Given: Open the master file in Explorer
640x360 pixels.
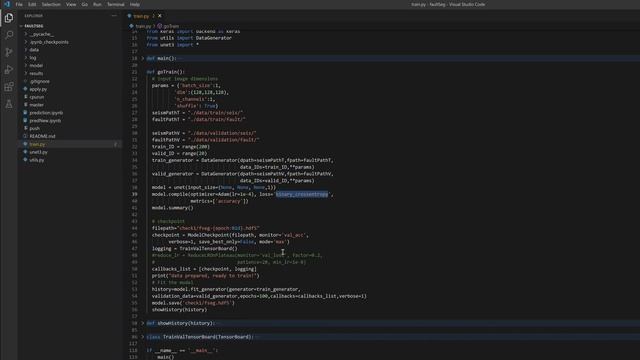Looking at the screenshot, I should point(36,105).
